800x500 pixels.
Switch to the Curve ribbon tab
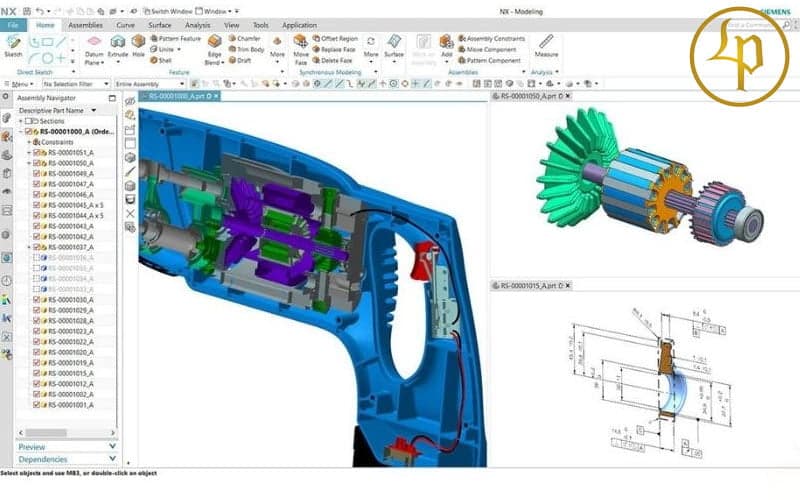[125, 25]
